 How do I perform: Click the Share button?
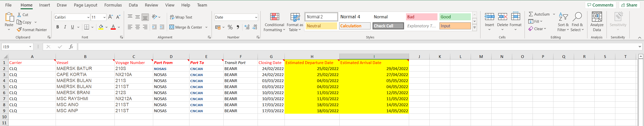click(x=629, y=5)
